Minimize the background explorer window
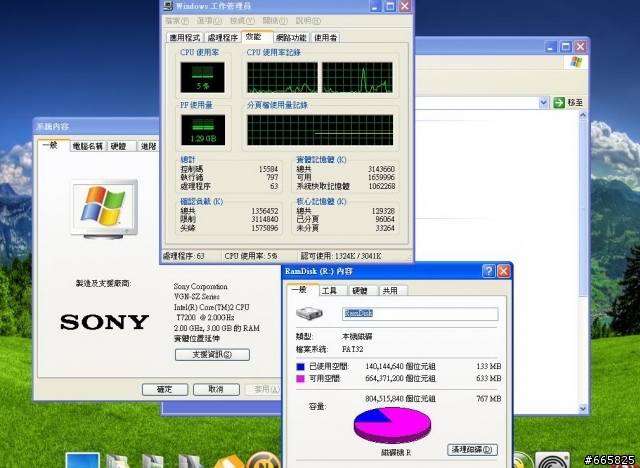640x468 pixels. [x=551, y=47]
